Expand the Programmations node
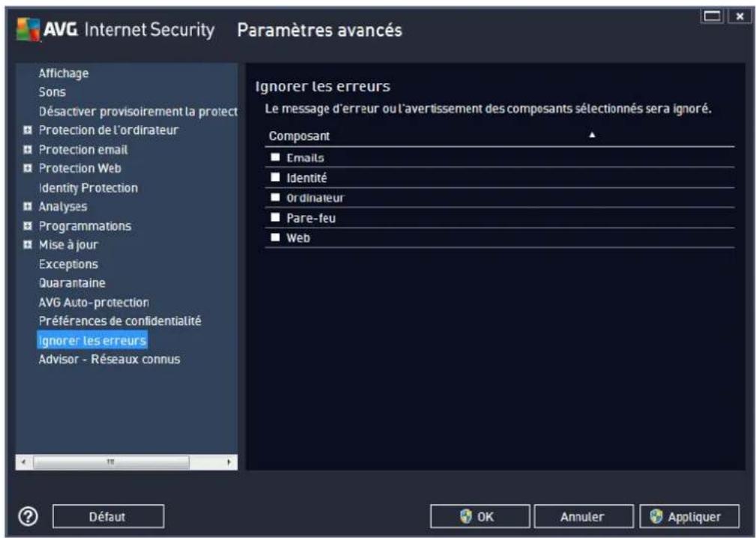 point(28,226)
